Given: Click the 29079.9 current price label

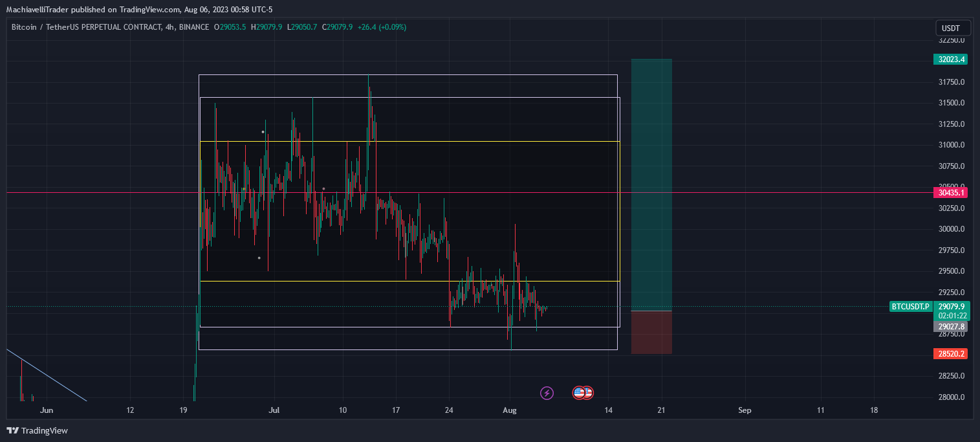Looking at the screenshot, I should pyautogui.click(x=951, y=306).
